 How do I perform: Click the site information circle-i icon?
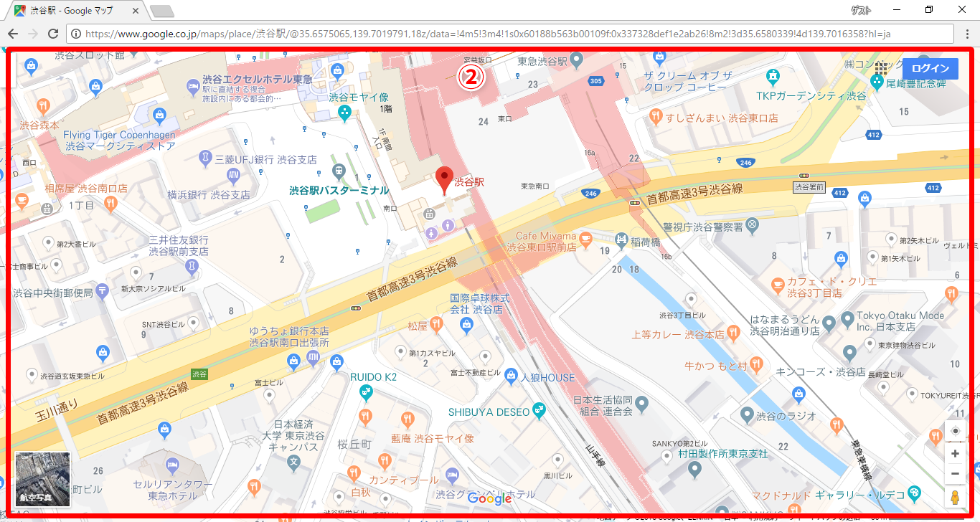coord(76,32)
